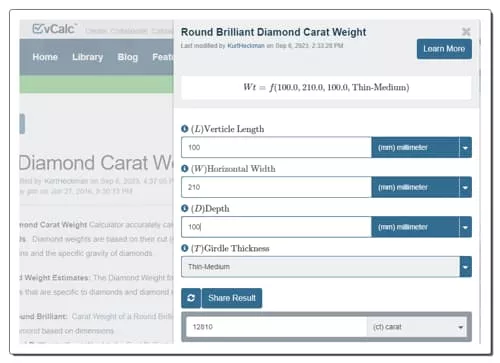Click the arrow on the Horizontal Width unit selector
The width and height of the screenshot is (500, 363).
tap(465, 187)
